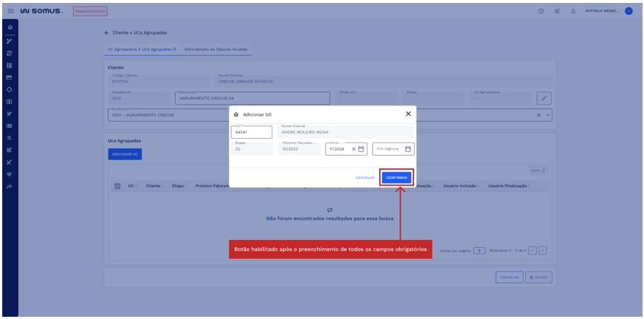Click the back arrow beside Cliente x UCs Agrupadas
Image resolution: width=644 pixels, height=319 pixels.
107,33
